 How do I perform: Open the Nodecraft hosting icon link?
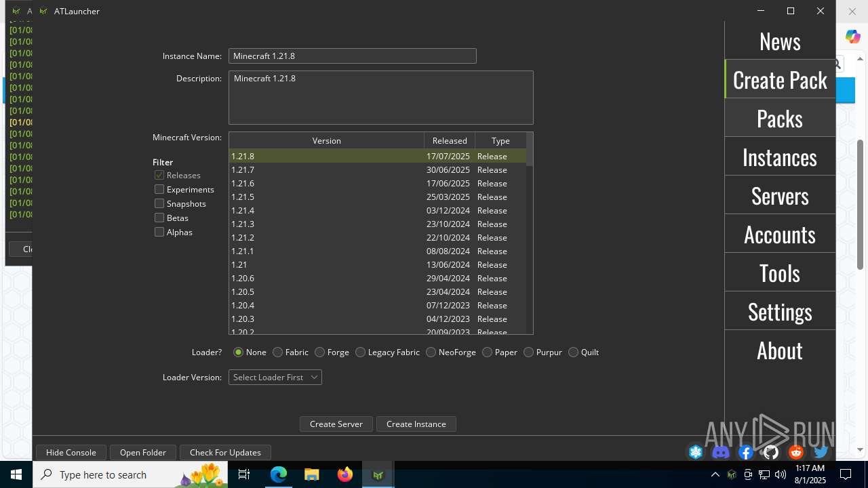(x=696, y=452)
